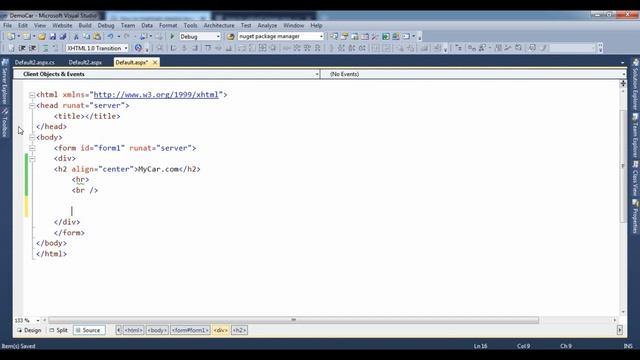Viewport: 640px width, 360px height.
Task: Collapse the form tag outline node
Action: (x=32, y=148)
